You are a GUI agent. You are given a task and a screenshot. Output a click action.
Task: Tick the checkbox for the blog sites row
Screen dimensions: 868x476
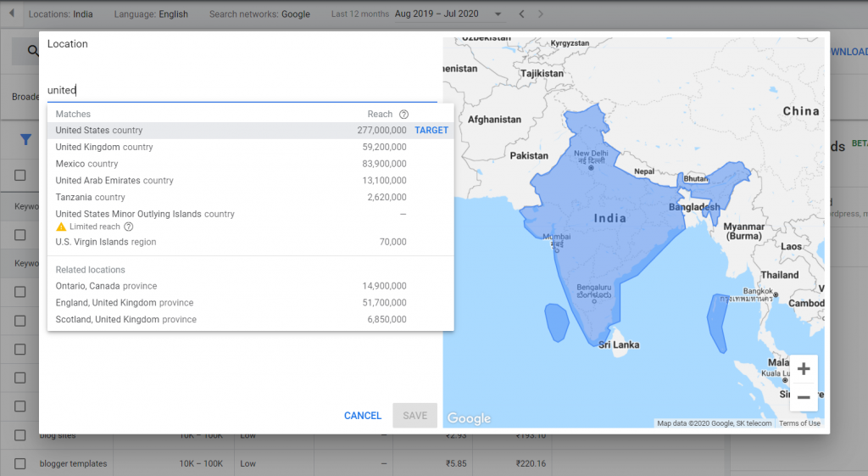[20, 435]
